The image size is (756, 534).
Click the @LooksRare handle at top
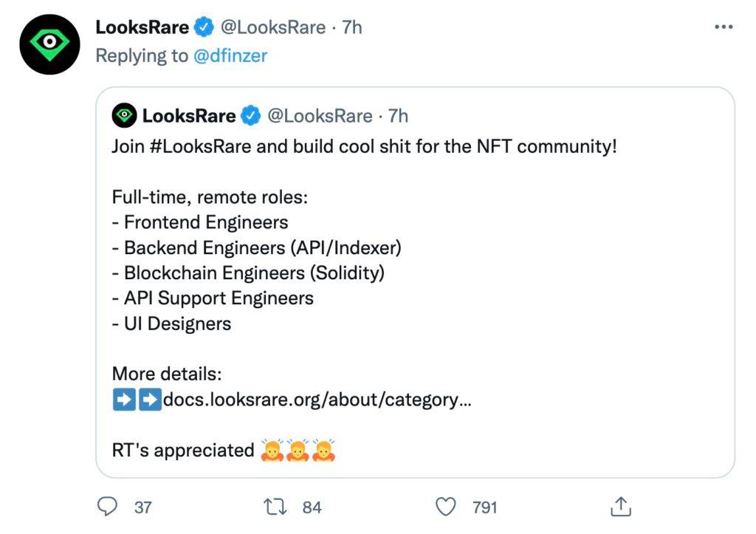(273, 27)
